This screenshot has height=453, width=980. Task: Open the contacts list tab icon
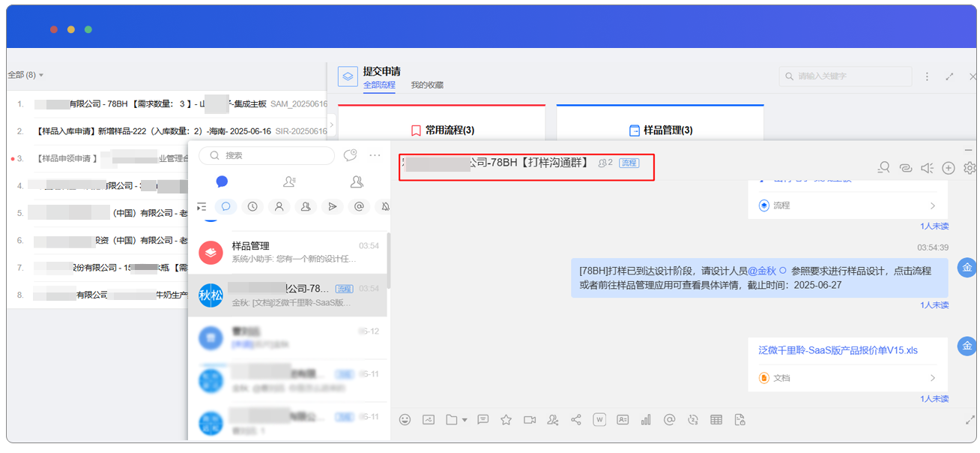point(289,181)
